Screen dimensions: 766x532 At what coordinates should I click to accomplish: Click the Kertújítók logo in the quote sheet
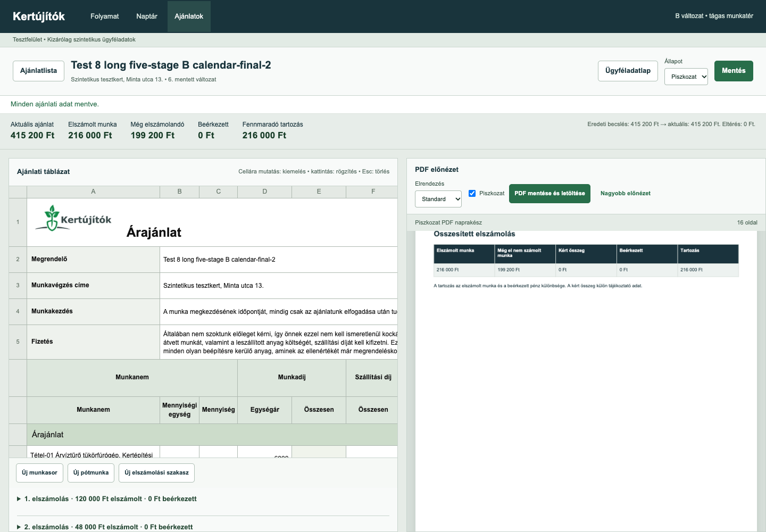click(73, 218)
